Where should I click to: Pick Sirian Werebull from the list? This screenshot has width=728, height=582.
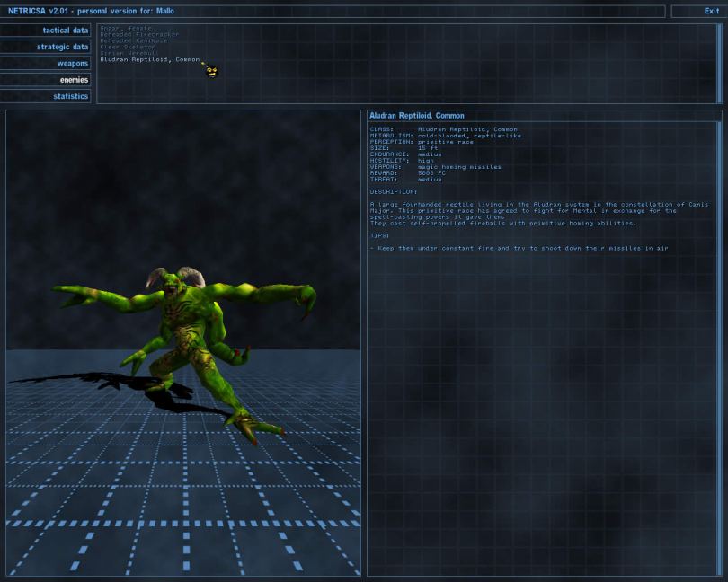click(130, 53)
